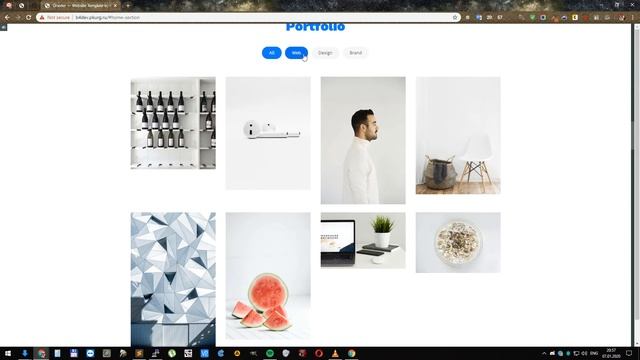Open the oatmeal bowl image
Viewport: 640px width, 360px height.
click(458, 242)
